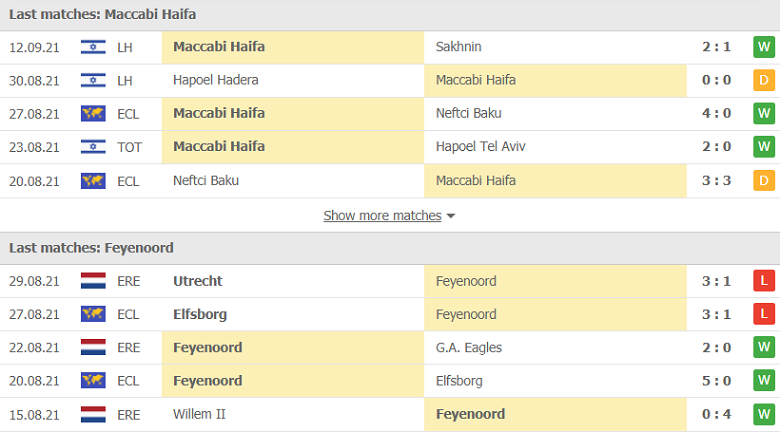
Task: Click the W badge for Willem II match
Action: coord(764,414)
